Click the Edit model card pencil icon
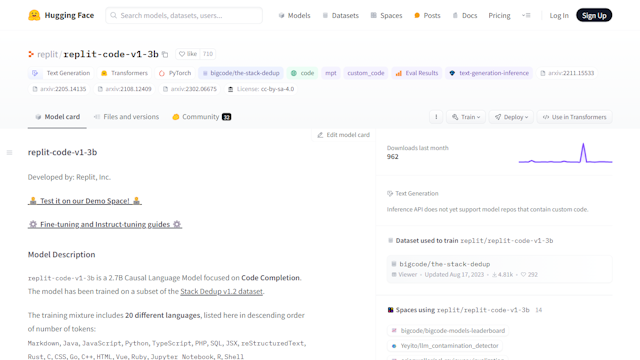Viewport: 640px width, 360px height. click(x=320, y=135)
